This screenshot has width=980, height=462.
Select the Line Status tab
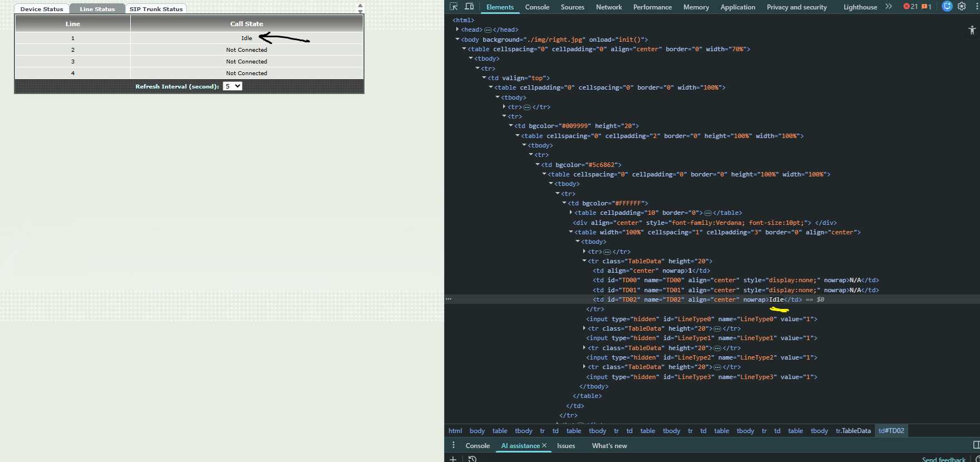tap(97, 9)
